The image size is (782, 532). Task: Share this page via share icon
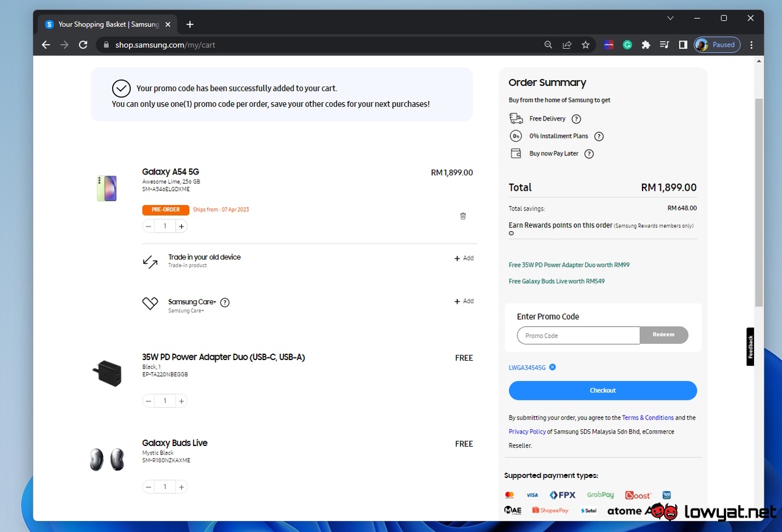(567, 45)
